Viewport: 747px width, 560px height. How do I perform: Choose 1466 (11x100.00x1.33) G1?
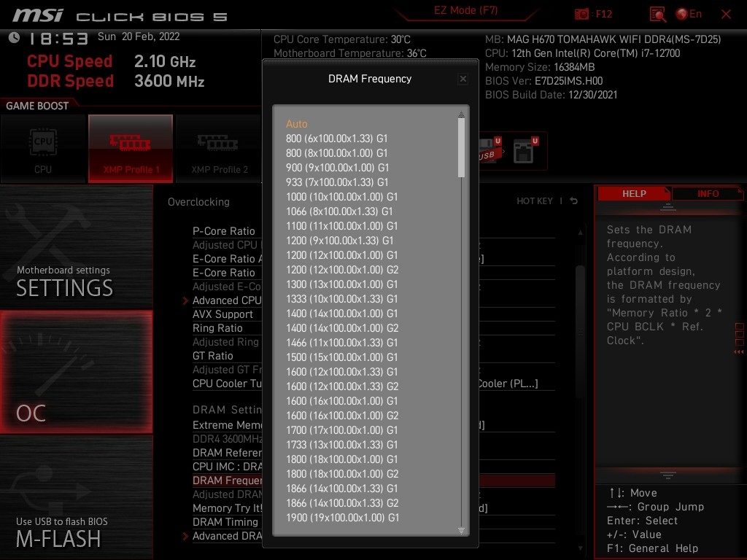[x=341, y=343]
